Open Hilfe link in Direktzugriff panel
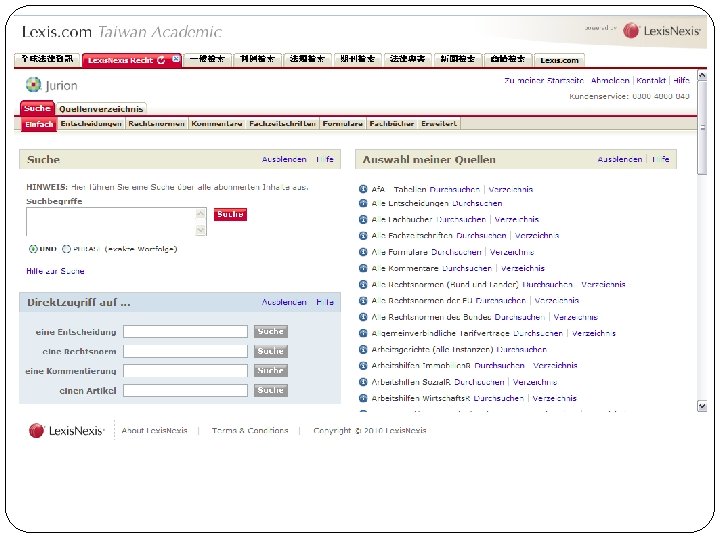720x540 pixels. point(325,302)
